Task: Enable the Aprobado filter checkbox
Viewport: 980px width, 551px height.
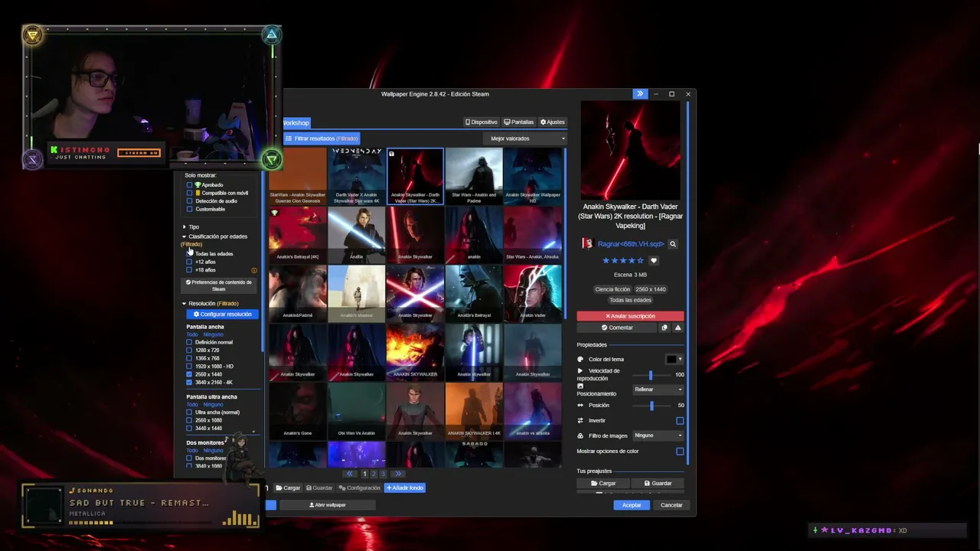Action: 189,185
